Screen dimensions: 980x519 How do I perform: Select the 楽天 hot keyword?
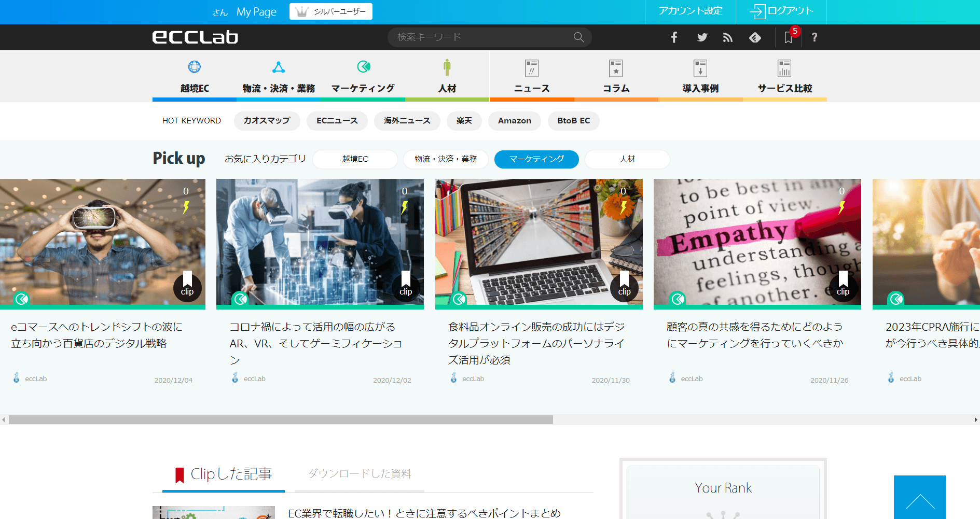(x=464, y=121)
